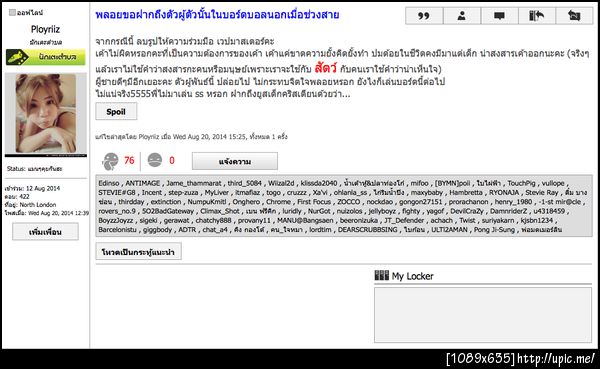600x369 pixels.
Task: Click liker name ohlania_ss
Action: point(350,192)
